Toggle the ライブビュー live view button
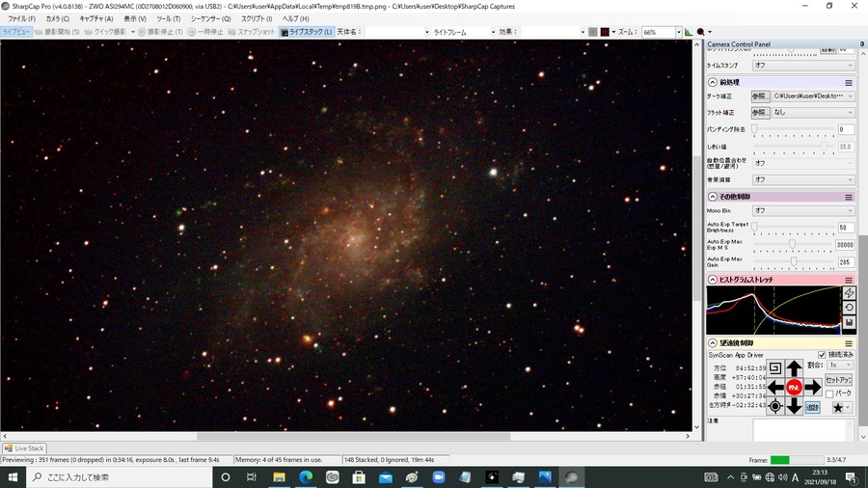The width and height of the screenshot is (868, 488). 16,32
